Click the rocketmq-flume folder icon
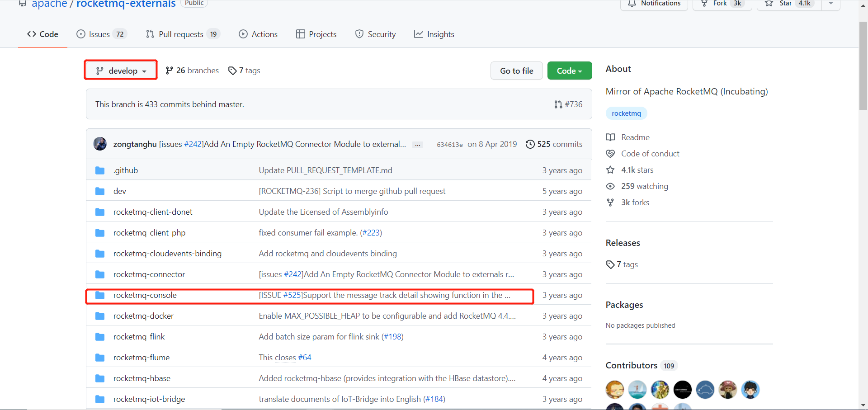Screen dimensions: 868x410 100,358
